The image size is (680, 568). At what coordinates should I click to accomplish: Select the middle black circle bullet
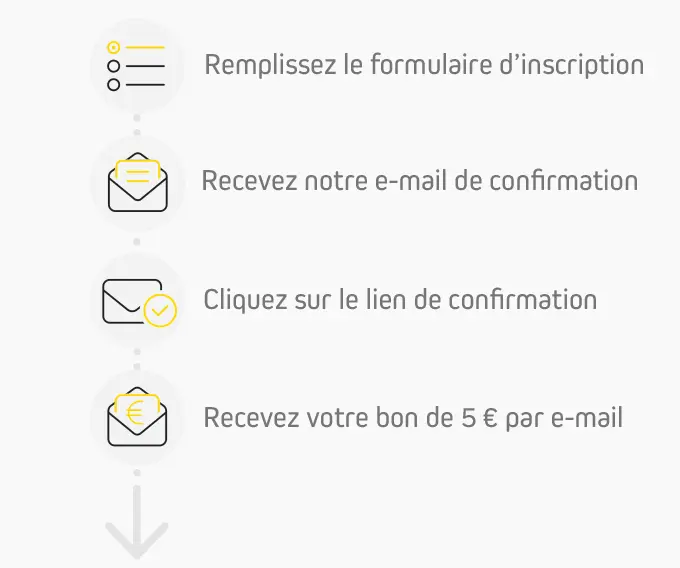click(x=114, y=66)
